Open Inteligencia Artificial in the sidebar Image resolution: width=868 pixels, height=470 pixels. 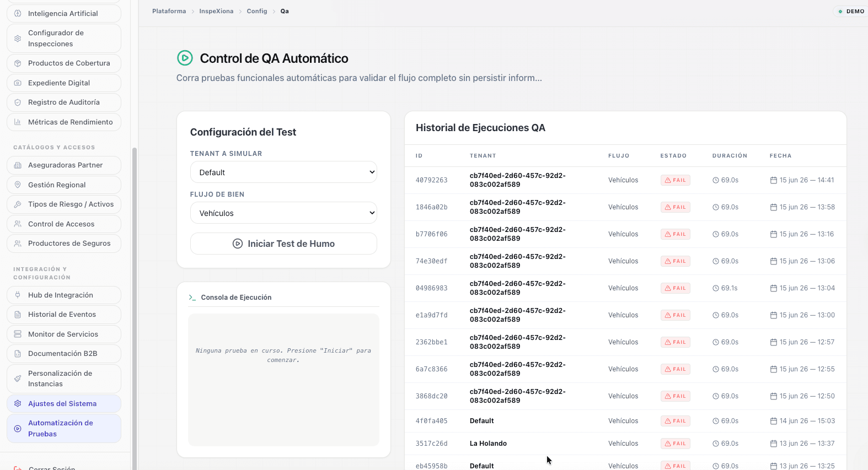click(x=64, y=13)
